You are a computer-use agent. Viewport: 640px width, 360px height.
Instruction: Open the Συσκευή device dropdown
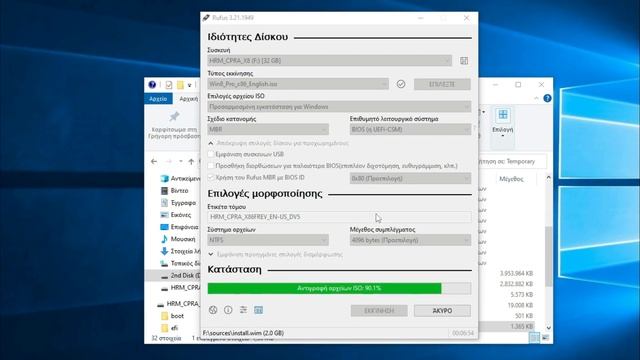[329, 61]
